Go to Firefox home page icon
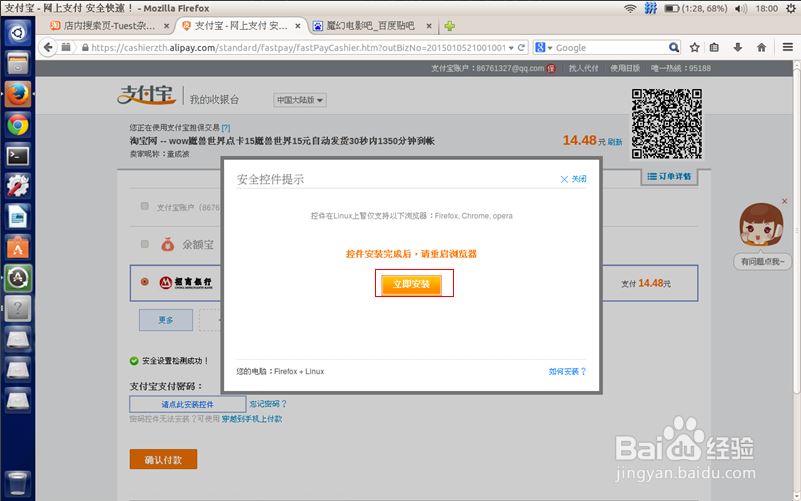 point(761,47)
